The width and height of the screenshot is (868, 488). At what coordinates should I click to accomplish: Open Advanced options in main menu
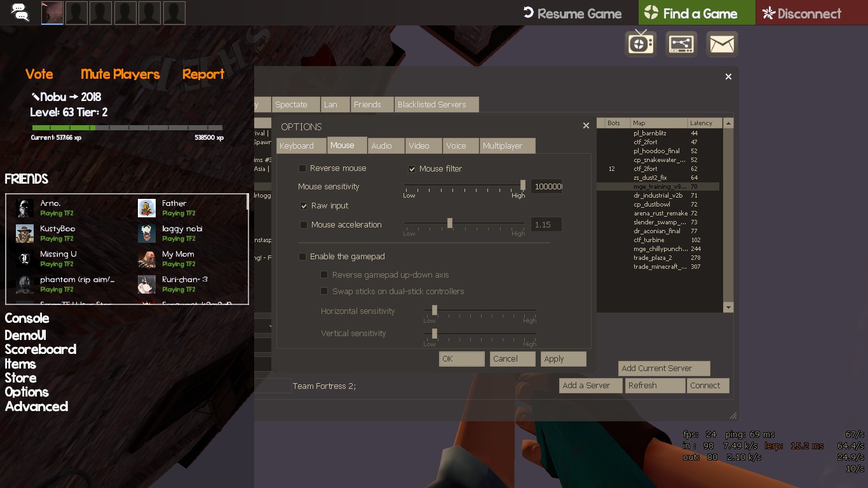coord(36,407)
